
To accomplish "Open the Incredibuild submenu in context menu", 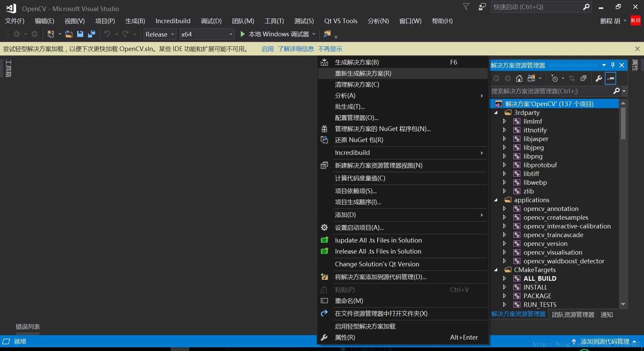I will pos(402,152).
